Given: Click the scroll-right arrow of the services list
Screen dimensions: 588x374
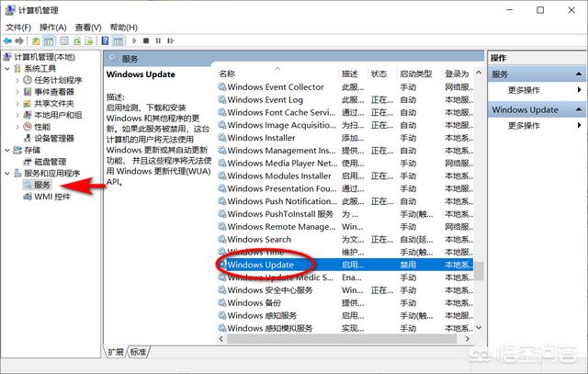Looking at the screenshot, I should click(x=468, y=339).
